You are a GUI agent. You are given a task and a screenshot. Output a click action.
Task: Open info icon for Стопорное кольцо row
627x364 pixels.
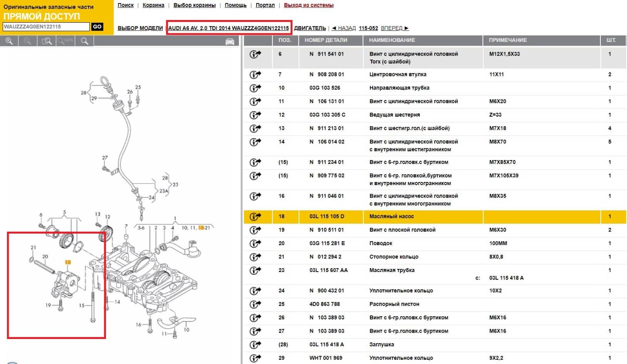pyautogui.click(x=255, y=257)
